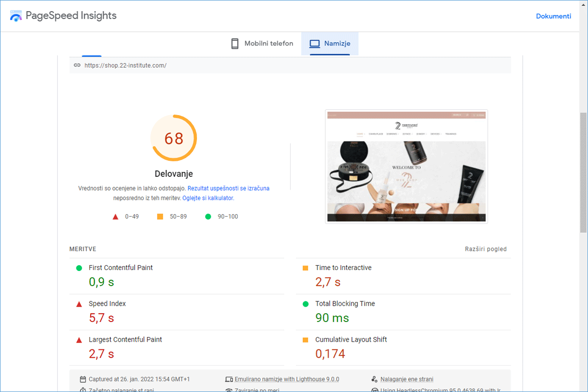Click the website screenshot thumbnail
The width and height of the screenshot is (588, 392).
click(406, 167)
